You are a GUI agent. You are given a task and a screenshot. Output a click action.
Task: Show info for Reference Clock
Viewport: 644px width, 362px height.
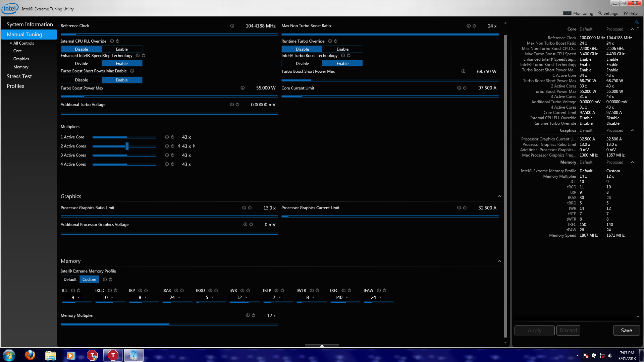[x=232, y=26]
